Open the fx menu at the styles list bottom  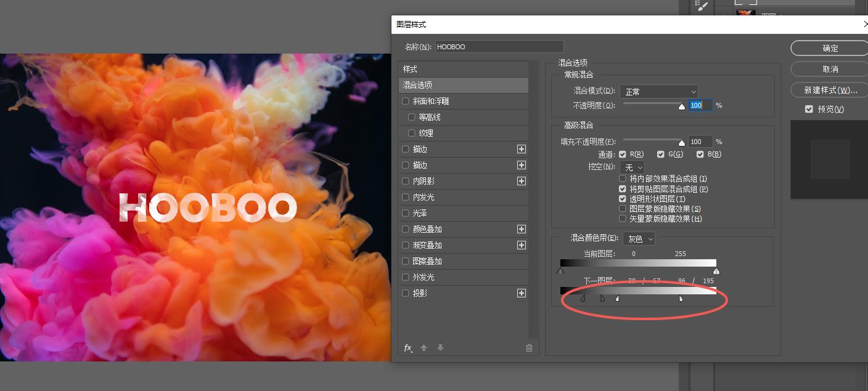click(408, 348)
